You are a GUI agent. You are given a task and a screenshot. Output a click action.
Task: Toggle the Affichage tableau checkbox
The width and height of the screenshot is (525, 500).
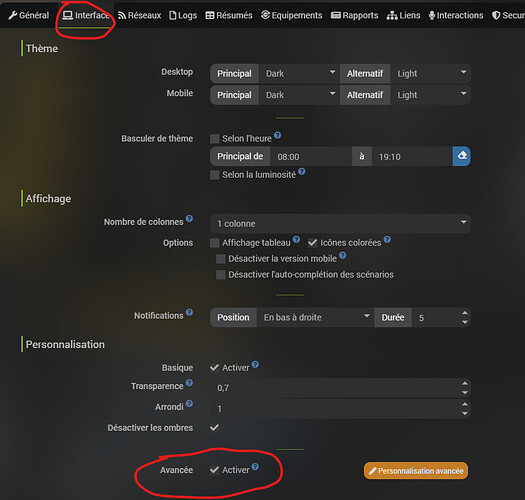215,243
